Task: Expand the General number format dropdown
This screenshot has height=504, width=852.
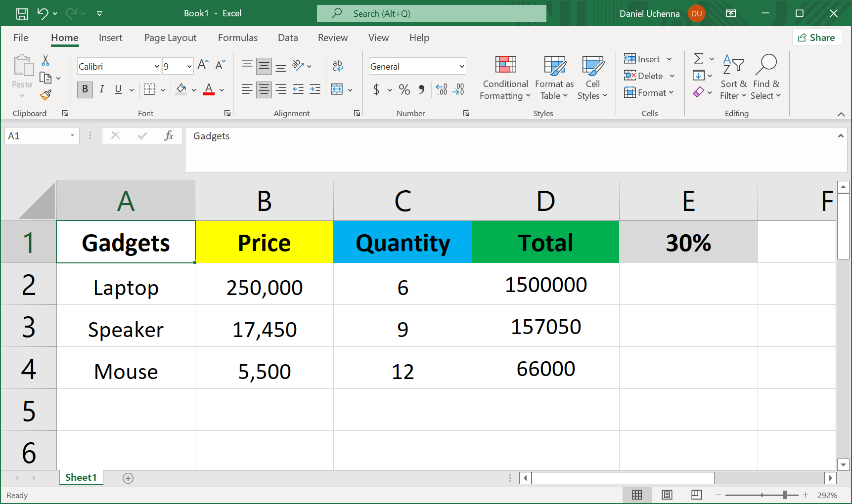Action: coord(461,66)
